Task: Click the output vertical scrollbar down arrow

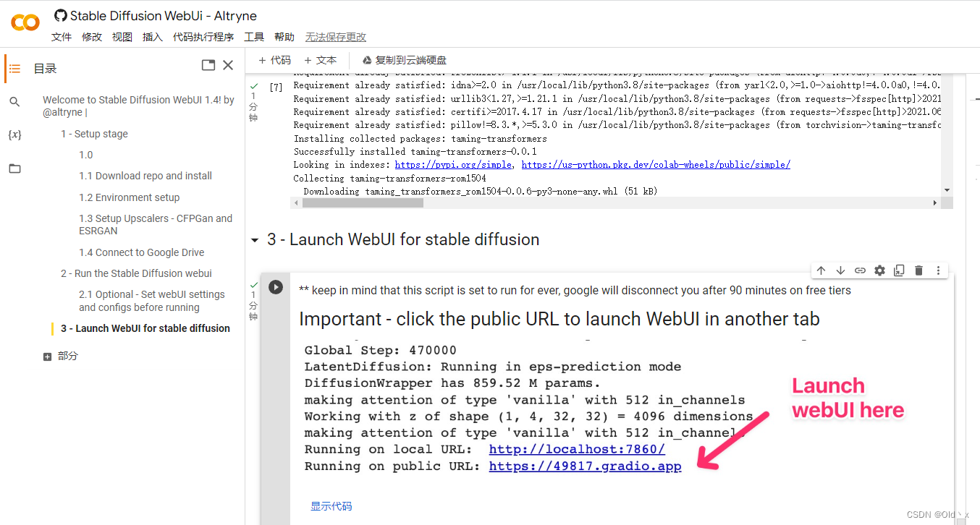Action: (x=947, y=190)
